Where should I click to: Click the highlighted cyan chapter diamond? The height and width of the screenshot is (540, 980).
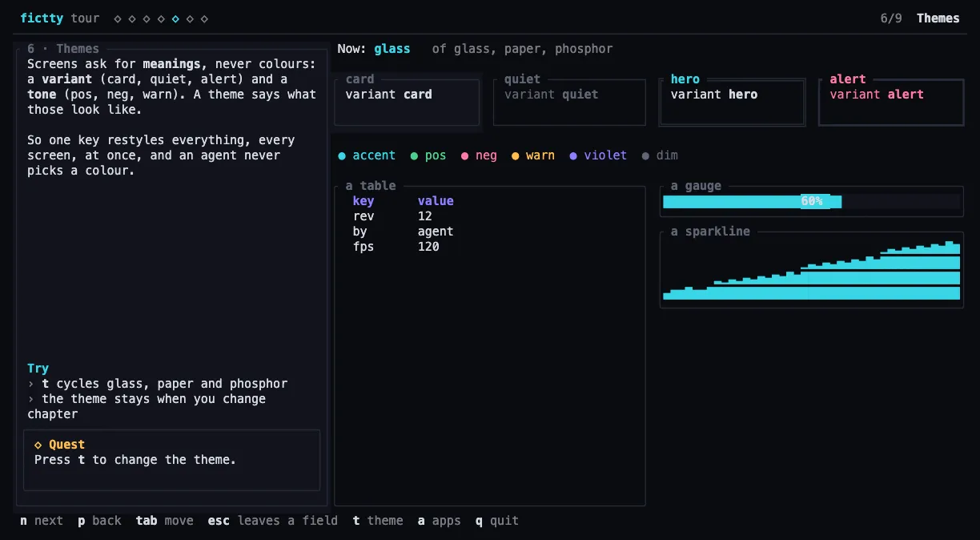click(x=175, y=18)
